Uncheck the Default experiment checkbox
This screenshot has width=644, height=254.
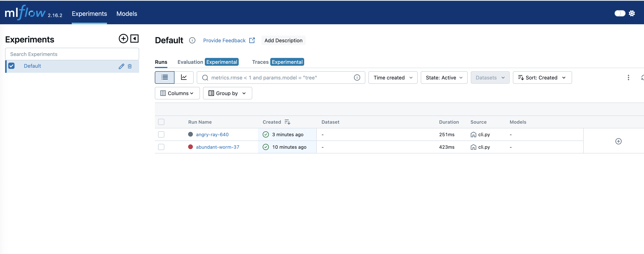click(12, 66)
